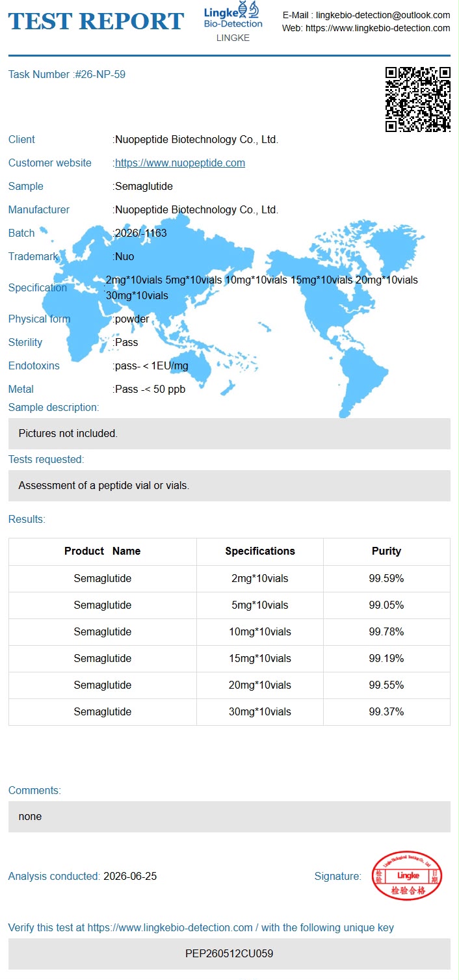Select the 99.78% purity cell

point(386,632)
